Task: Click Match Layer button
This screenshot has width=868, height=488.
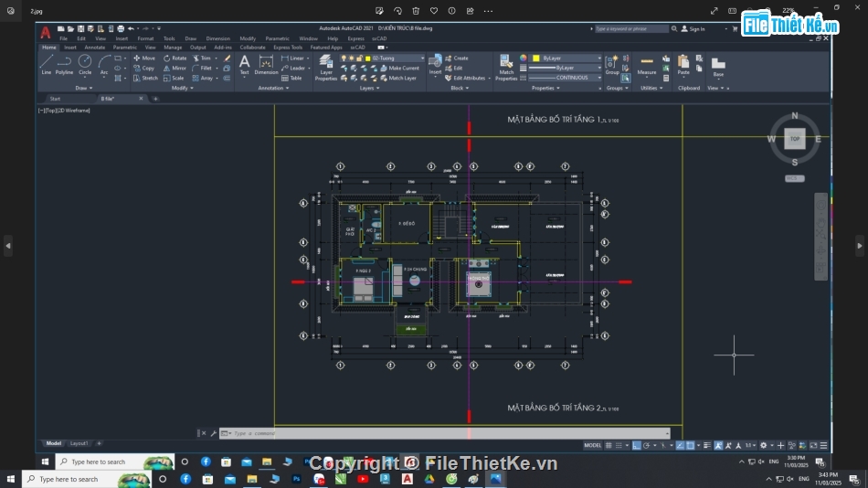Action: pos(398,78)
